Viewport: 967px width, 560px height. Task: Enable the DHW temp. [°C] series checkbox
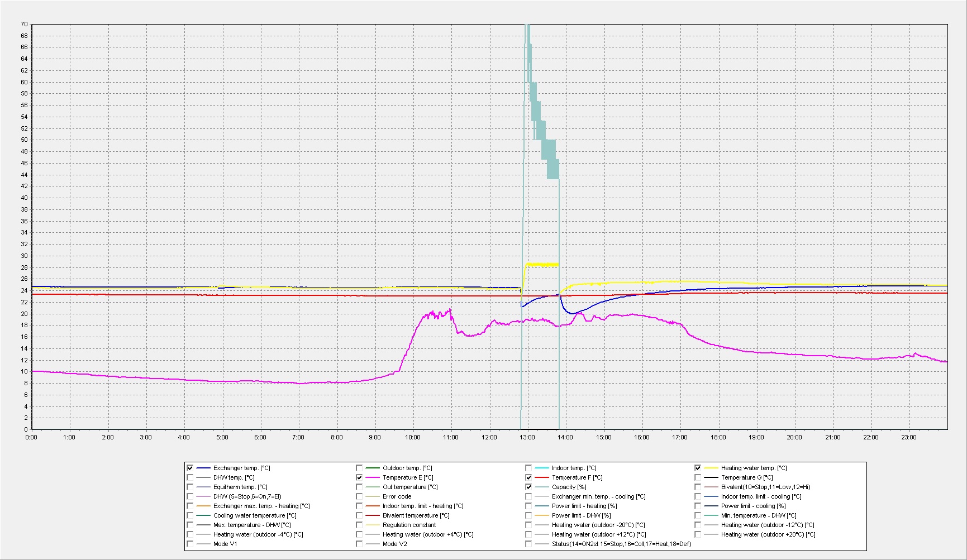click(190, 477)
